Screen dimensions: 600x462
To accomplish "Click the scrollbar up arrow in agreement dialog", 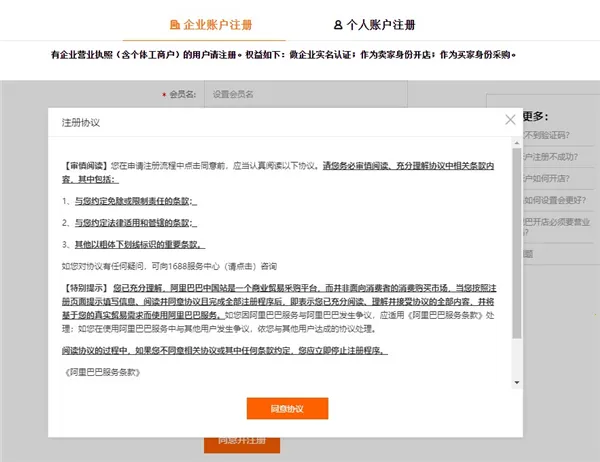I will click(x=516, y=143).
